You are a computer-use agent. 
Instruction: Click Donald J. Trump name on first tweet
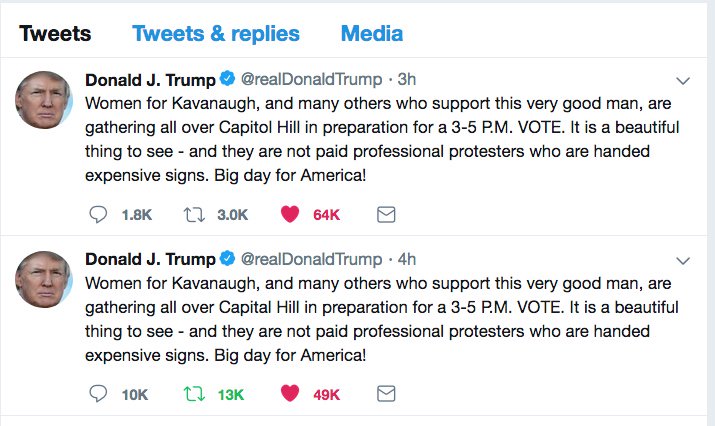pyautogui.click(x=150, y=80)
